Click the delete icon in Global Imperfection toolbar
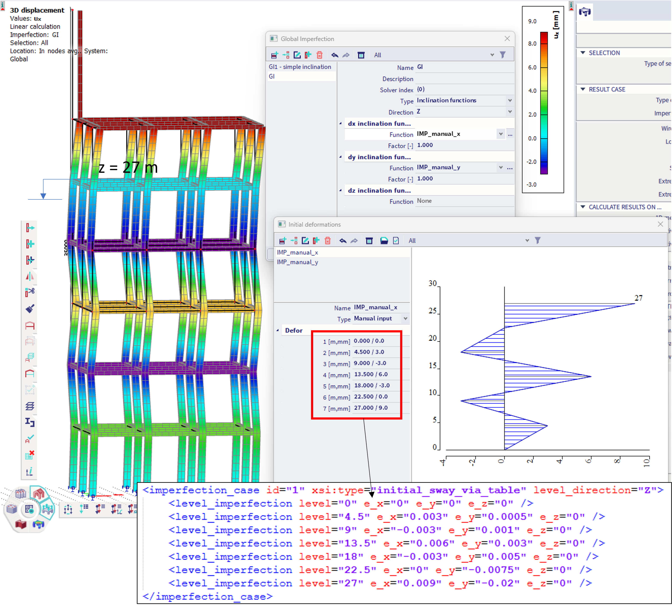The width and height of the screenshot is (672, 616). [319, 55]
